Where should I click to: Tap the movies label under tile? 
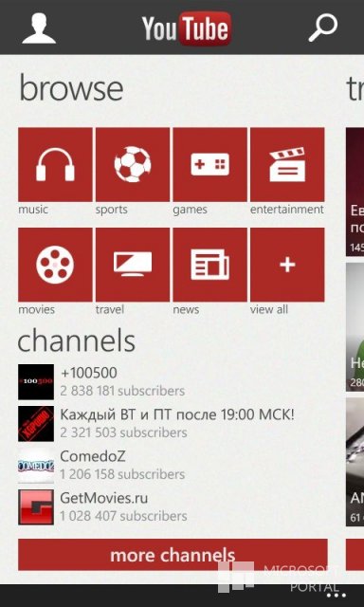(37, 310)
